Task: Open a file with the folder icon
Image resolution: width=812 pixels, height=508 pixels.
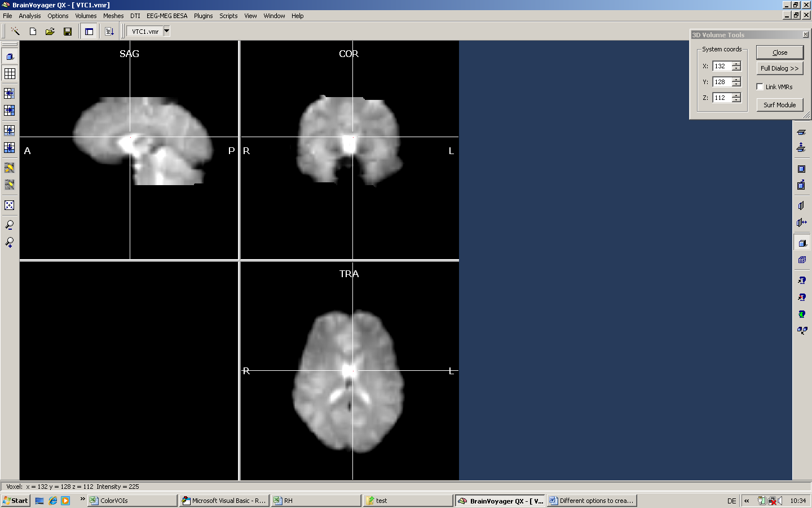Action: [x=50, y=32]
